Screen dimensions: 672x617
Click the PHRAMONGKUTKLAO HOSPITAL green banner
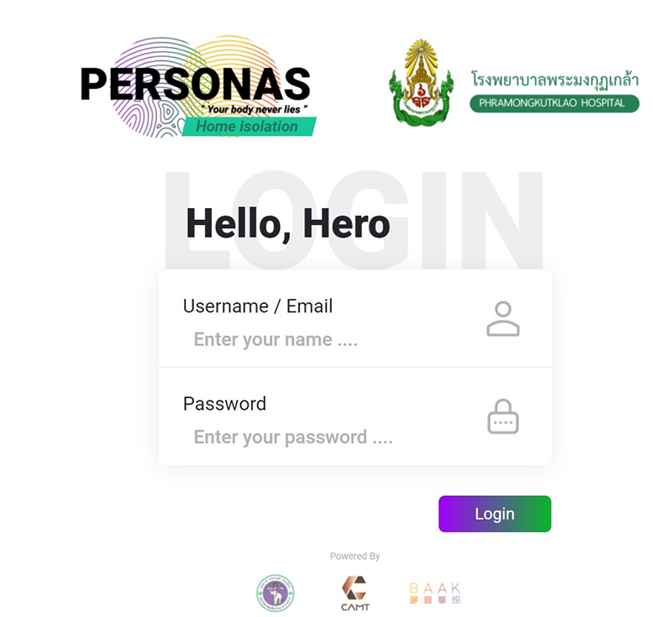pyautogui.click(x=554, y=103)
